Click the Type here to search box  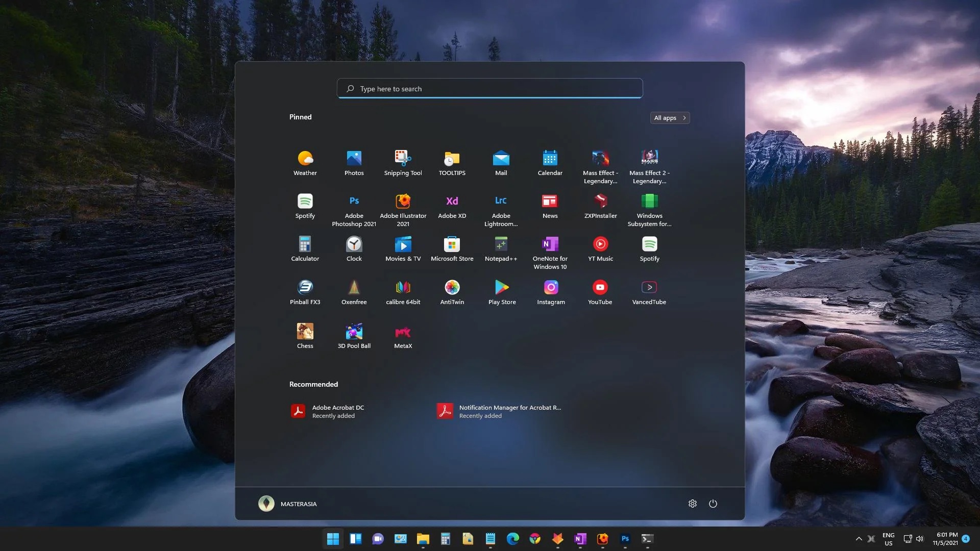point(490,88)
